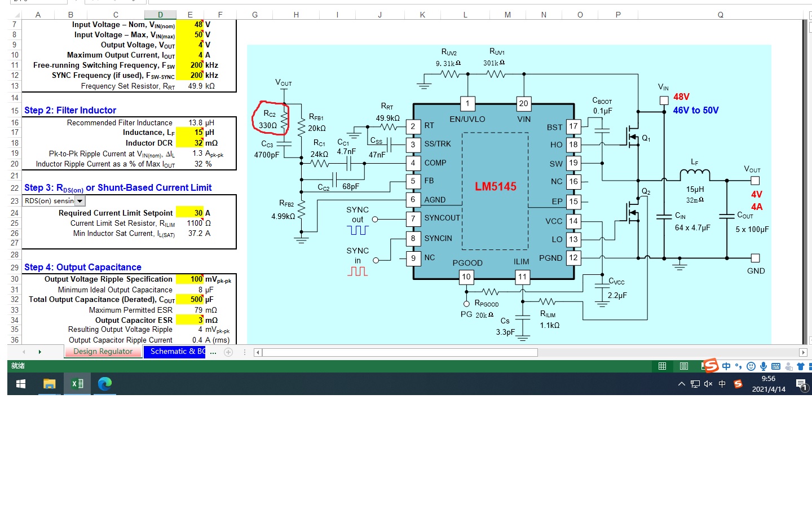Click the Current Limit Set Resistor value 1100

point(195,224)
